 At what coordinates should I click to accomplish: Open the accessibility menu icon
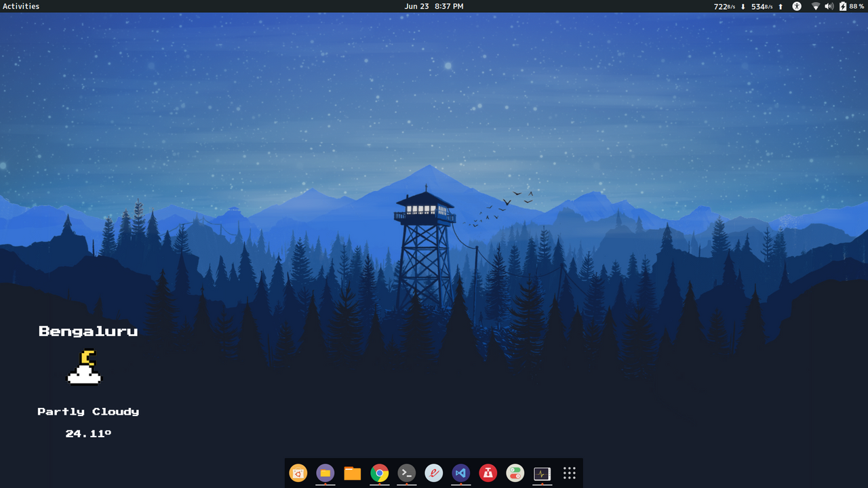(x=797, y=6)
